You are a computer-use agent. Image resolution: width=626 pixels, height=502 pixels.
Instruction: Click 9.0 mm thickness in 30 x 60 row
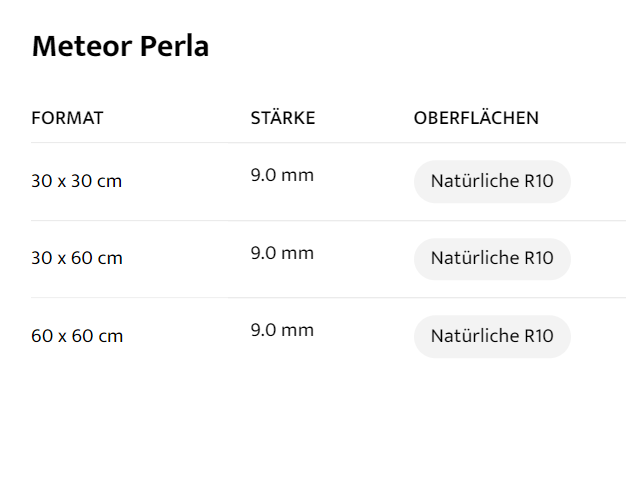pos(282,253)
